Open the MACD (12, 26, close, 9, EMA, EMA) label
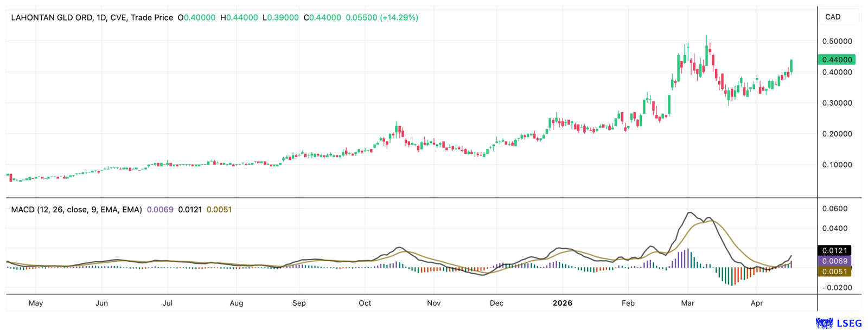Image resolution: width=868 pixels, height=330 pixels. tap(76, 209)
